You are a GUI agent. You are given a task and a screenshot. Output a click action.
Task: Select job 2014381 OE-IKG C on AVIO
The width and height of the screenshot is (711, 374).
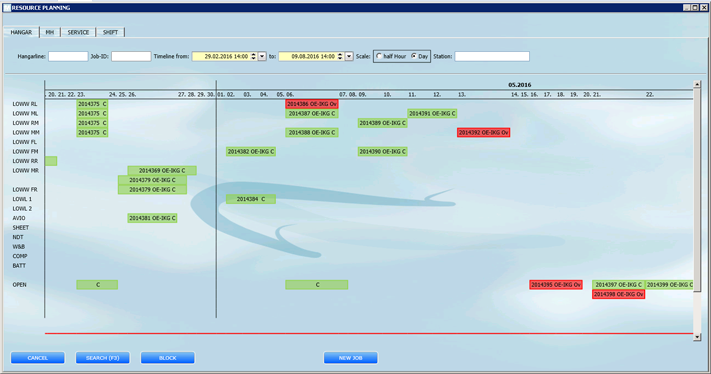[x=152, y=218]
